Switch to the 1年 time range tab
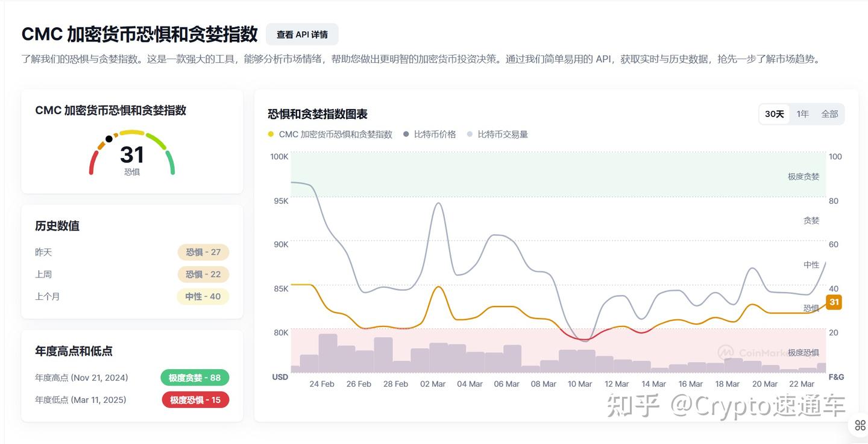Image resolution: width=868 pixels, height=444 pixels. point(802,113)
